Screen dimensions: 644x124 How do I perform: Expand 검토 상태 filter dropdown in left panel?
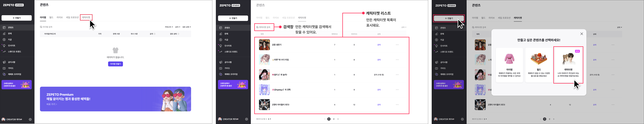[187, 27]
